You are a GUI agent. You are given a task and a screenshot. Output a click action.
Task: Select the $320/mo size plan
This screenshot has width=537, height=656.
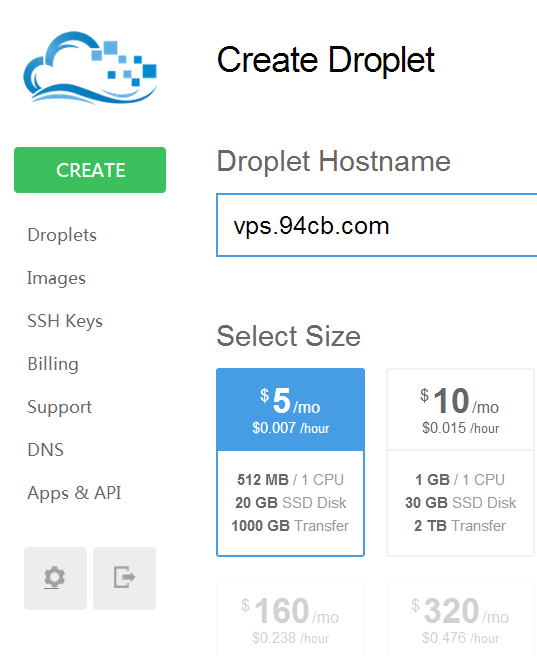coord(460,618)
